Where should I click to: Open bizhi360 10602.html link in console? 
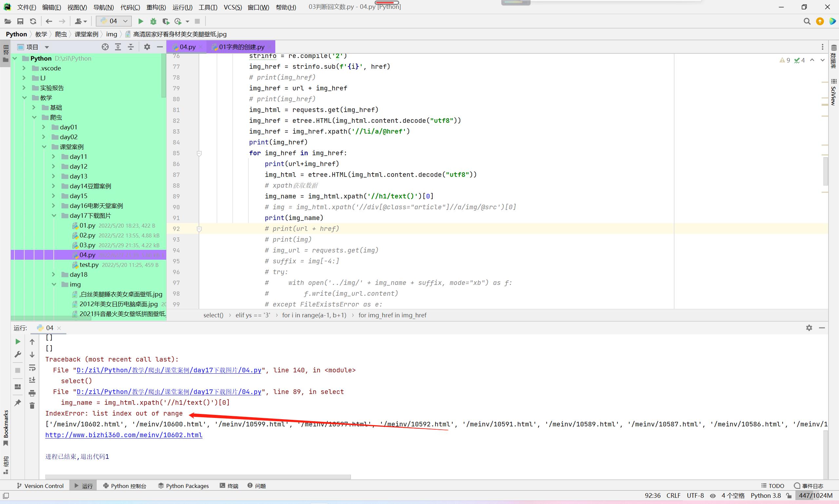pos(124,435)
